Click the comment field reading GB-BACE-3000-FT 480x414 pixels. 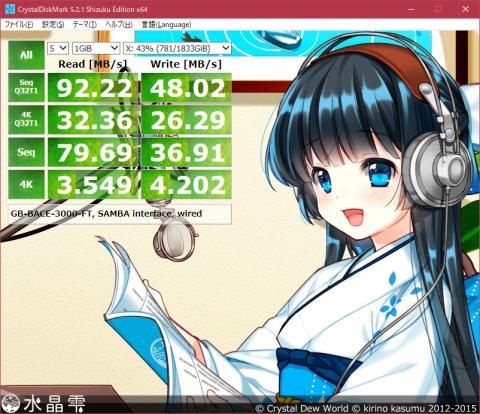point(120,214)
